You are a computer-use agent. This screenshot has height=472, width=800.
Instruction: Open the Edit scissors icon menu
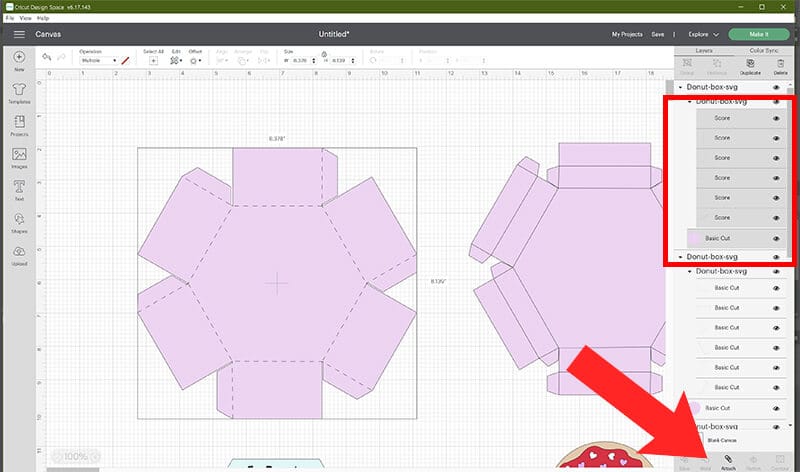click(174, 61)
